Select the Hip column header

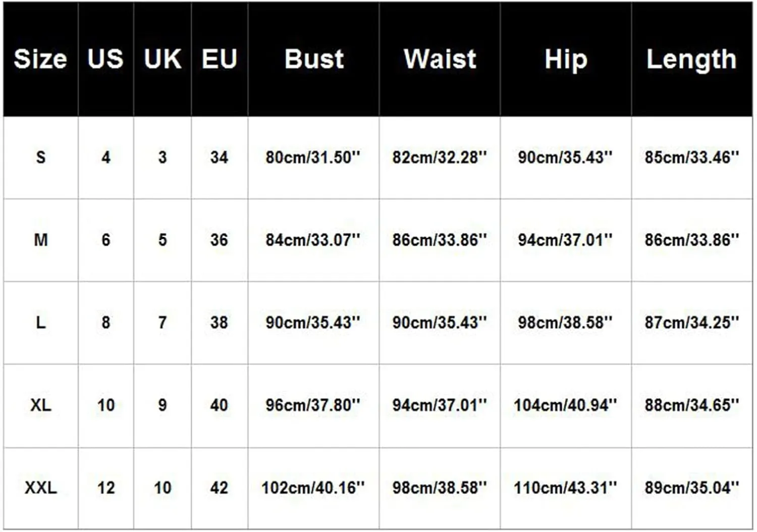[x=566, y=60]
